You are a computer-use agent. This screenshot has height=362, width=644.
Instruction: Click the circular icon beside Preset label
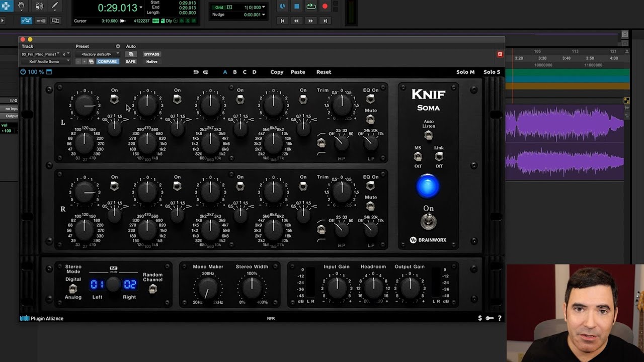(x=118, y=46)
